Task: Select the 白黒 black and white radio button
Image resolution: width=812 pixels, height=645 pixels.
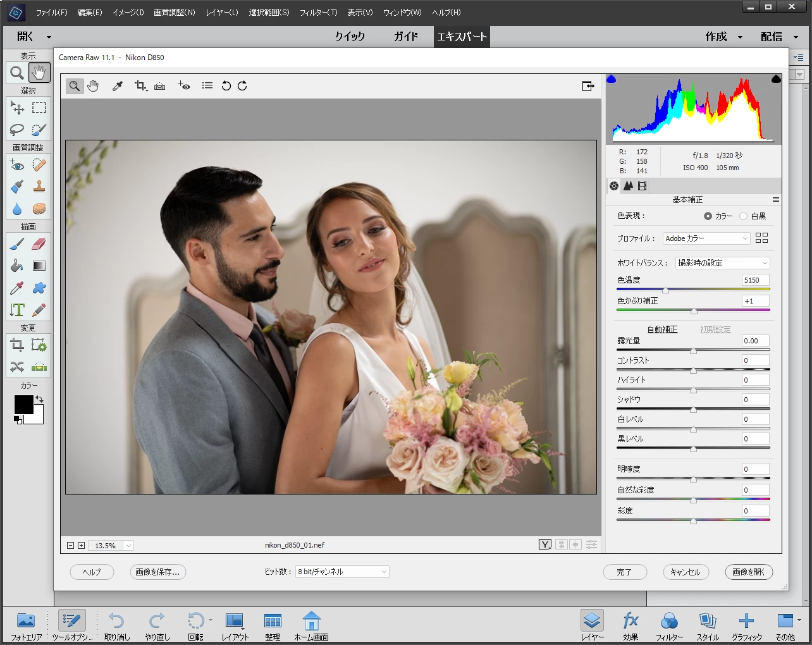Action: pyautogui.click(x=743, y=216)
